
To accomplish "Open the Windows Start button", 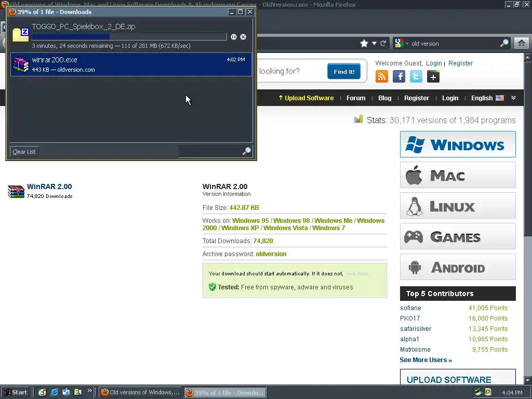I will (x=15, y=392).
